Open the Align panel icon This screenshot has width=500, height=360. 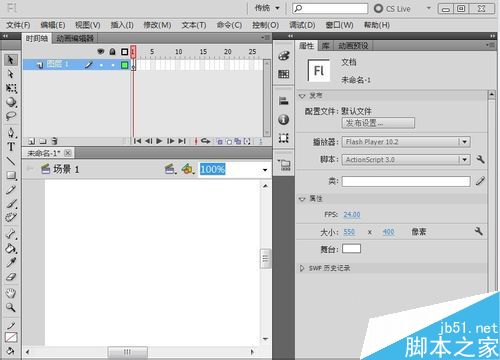point(284,101)
